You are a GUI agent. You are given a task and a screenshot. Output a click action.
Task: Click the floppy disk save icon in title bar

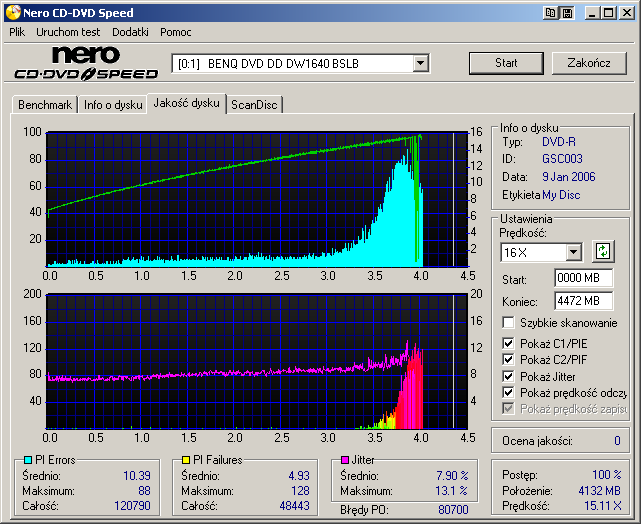(x=567, y=13)
